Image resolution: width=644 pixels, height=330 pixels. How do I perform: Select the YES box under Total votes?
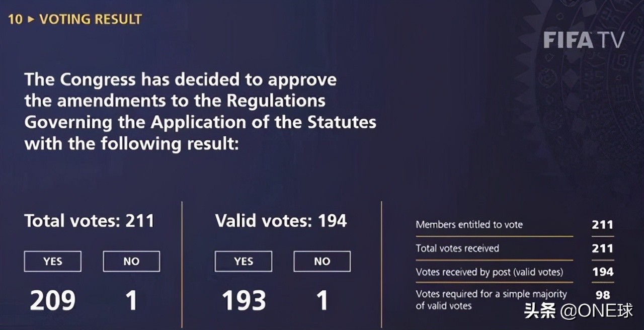pyautogui.click(x=53, y=262)
